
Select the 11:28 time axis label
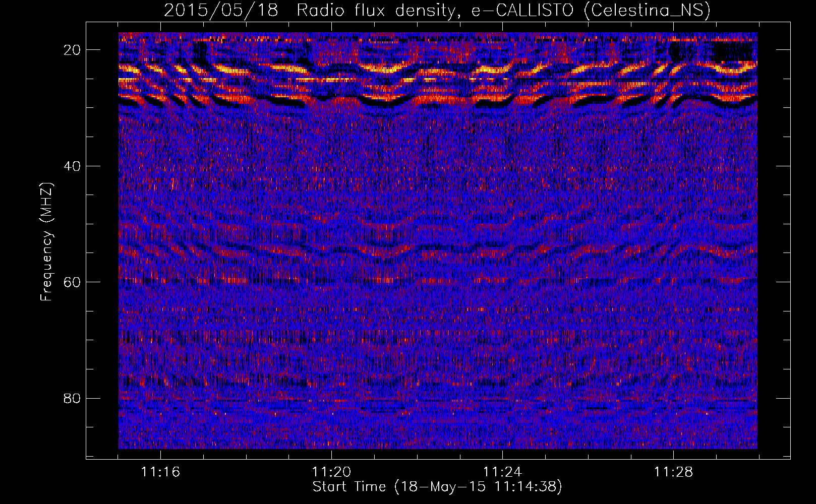click(x=673, y=472)
